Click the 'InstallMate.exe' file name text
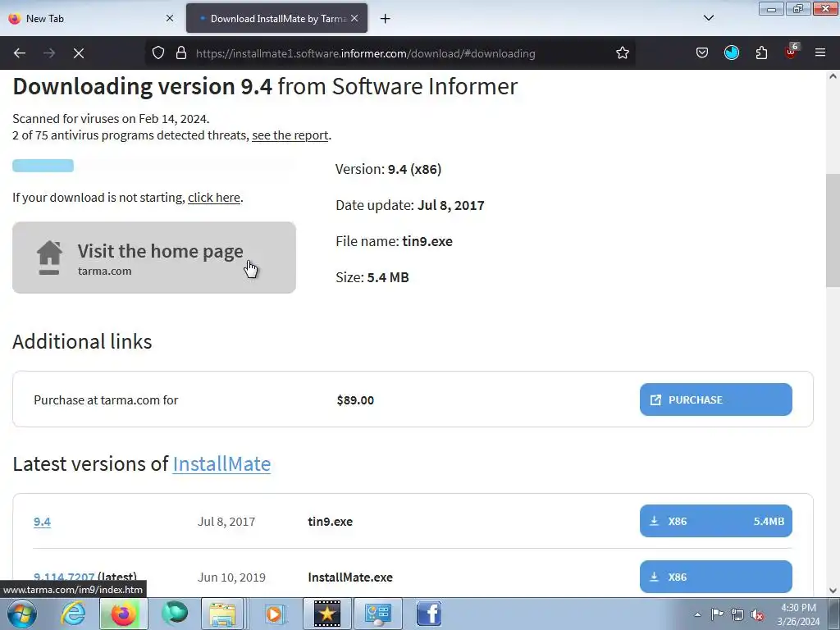Image resolution: width=840 pixels, height=630 pixels. tap(350, 577)
